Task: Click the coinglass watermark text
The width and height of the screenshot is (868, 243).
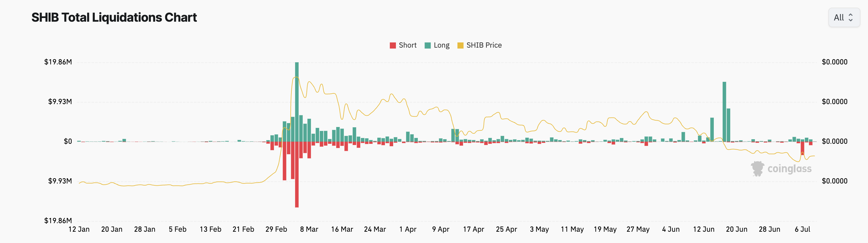Action: 789,169
